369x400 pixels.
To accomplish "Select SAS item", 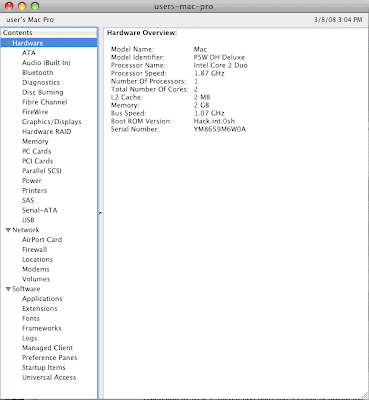I will click(28, 200).
